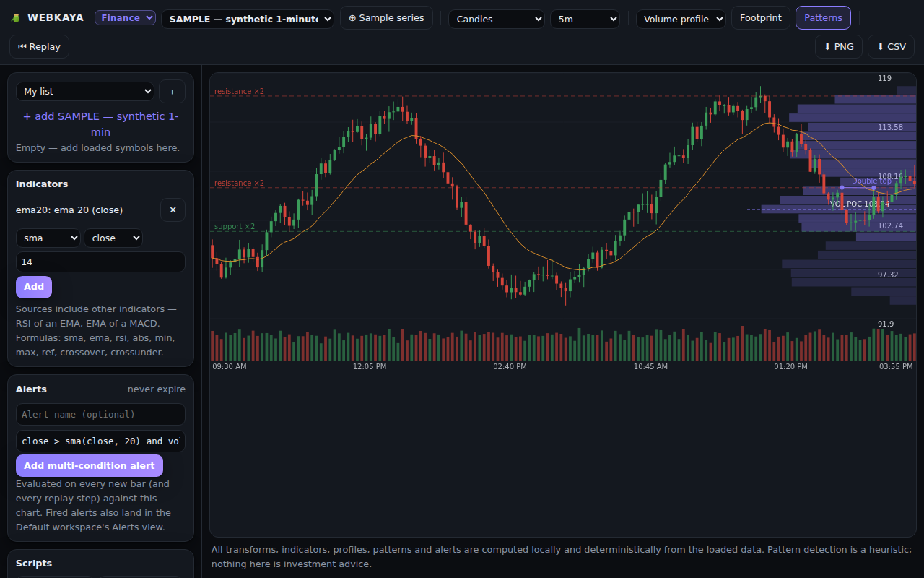Toggle the Footprint view

pyautogui.click(x=761, y=18)
